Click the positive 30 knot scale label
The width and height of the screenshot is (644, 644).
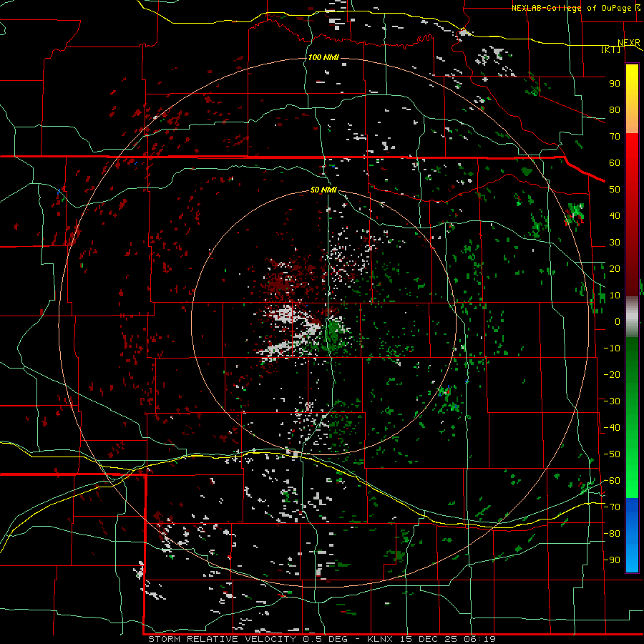pos(615,243)
